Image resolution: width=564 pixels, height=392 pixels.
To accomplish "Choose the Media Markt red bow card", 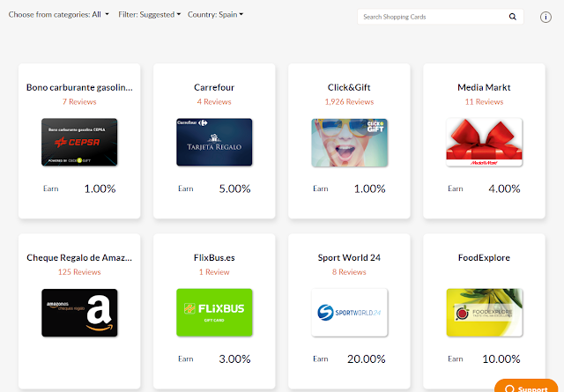I will 484,142.
